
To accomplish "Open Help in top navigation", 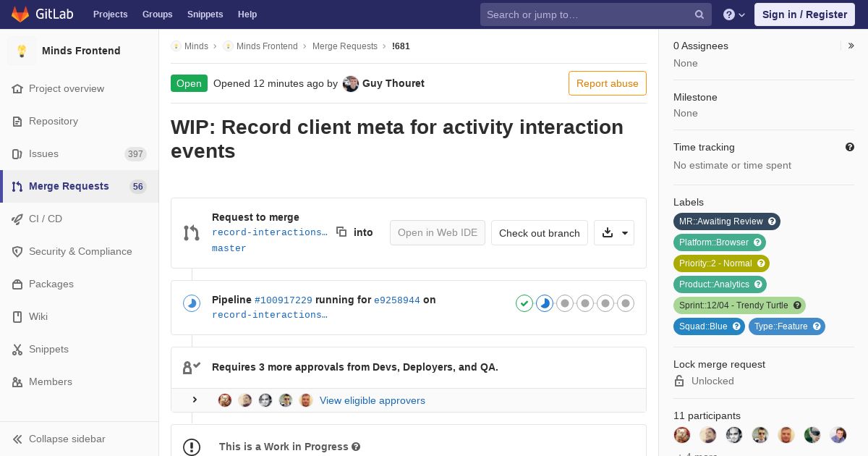I will (x=247, y=14).
